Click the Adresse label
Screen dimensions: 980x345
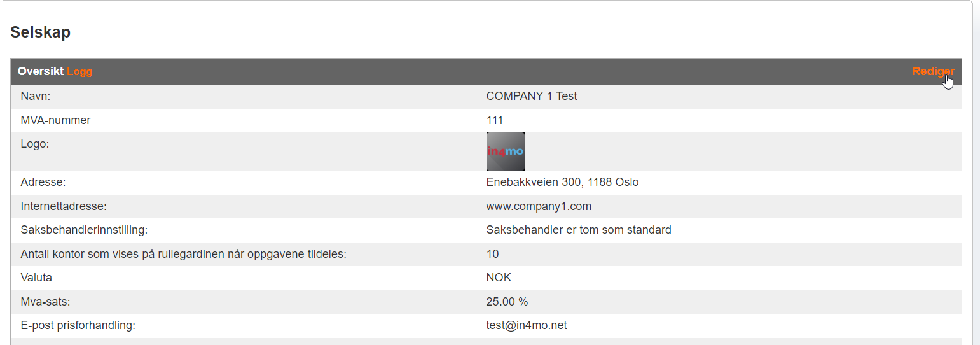coord(43,183)
